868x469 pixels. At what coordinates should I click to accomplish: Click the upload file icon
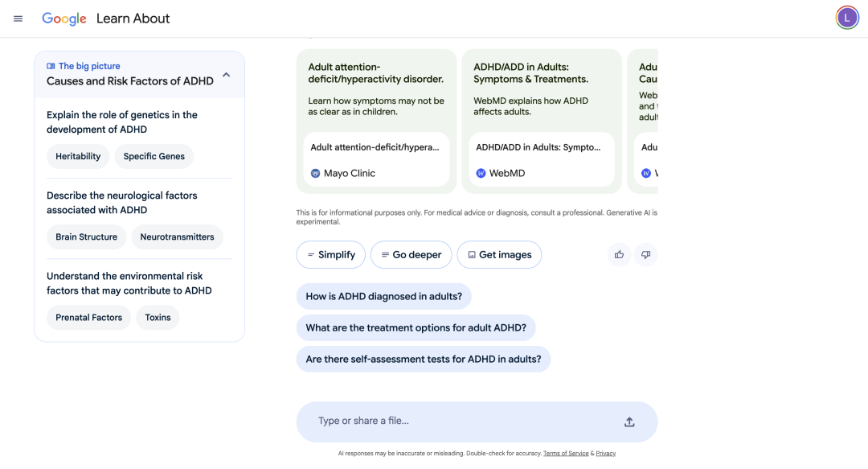tap(629, 422)
